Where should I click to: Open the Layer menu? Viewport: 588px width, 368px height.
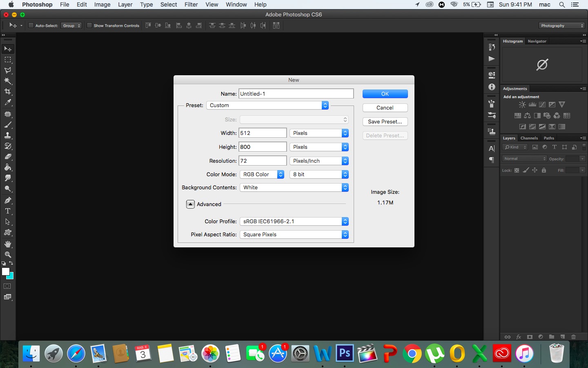click(125, 4)
